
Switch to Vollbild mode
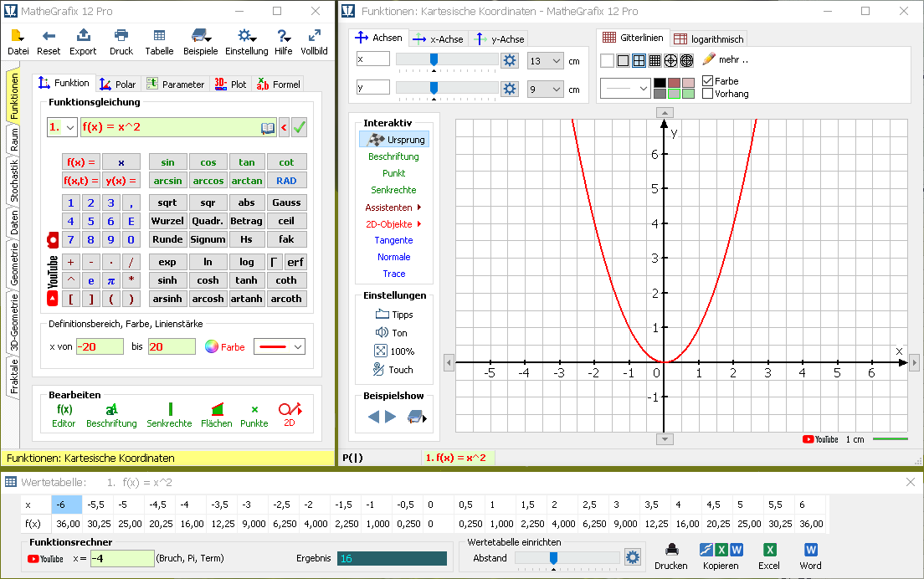[314, 42]
